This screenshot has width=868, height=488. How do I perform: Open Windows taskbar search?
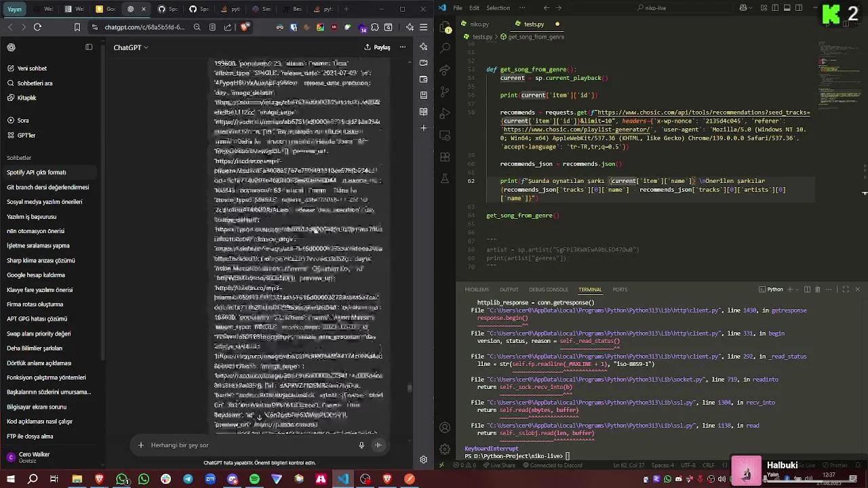(x=33, y=479)
